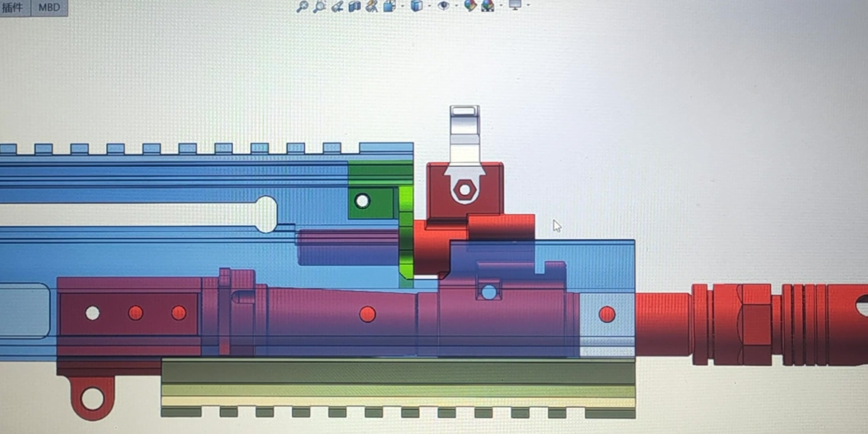Click the Display Style cube icon
Screen dimensions: 868x434
(417, 6)
